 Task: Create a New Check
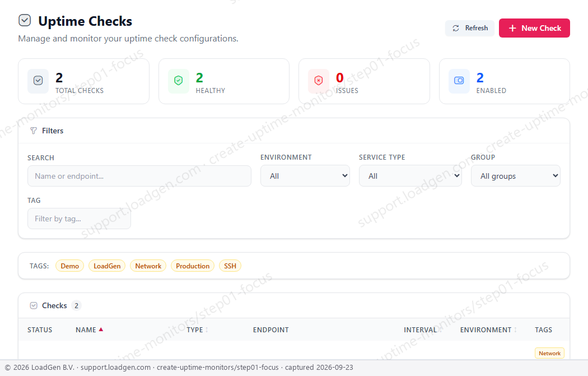coord(534,28)
